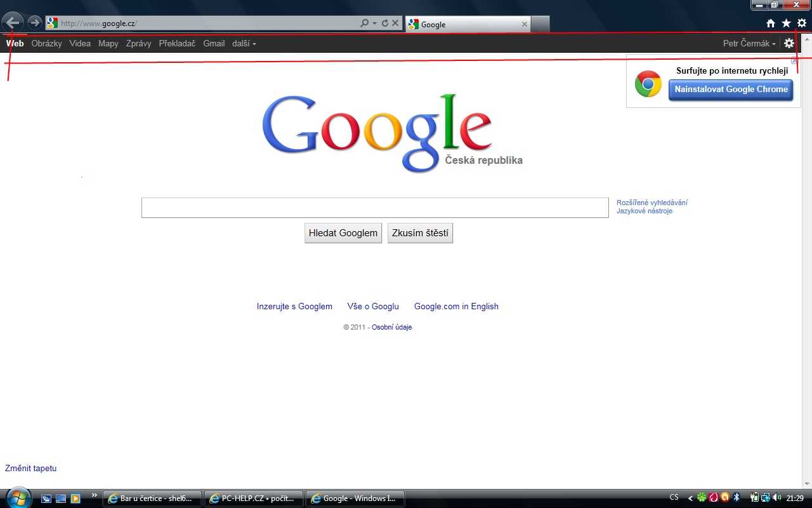Screen dimensions: 812x508
Task: Click the 'Změnit tapetu' link
Action: pos(31,468)
